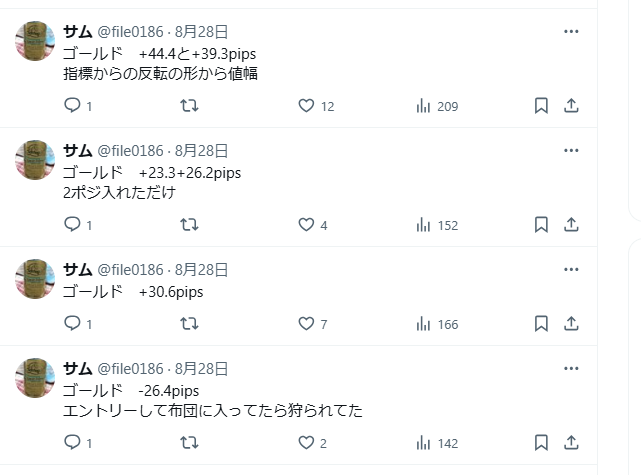The height and width of the screenshot is (475, 641).
Task: View analytics showing 209 views
Action: pos(423,106)
